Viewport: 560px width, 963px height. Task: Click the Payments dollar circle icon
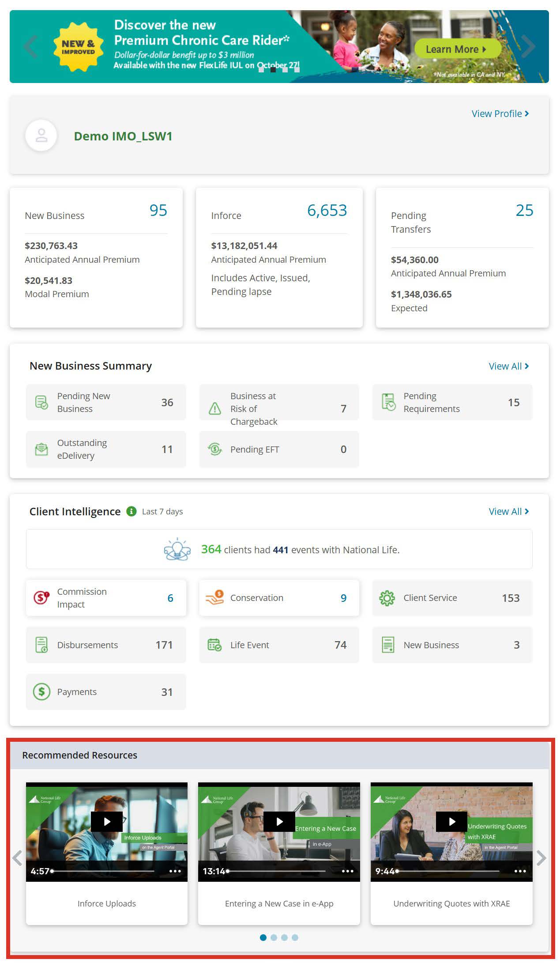[41, 691]
